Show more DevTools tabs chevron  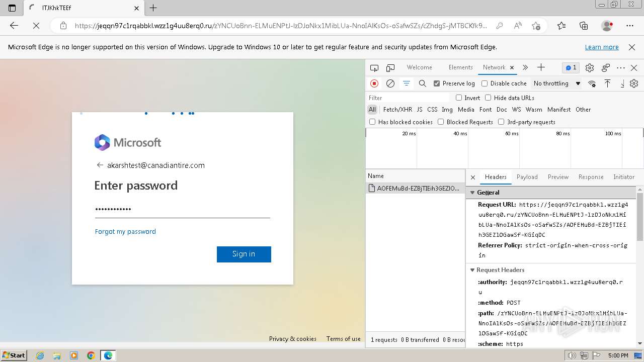525,67
